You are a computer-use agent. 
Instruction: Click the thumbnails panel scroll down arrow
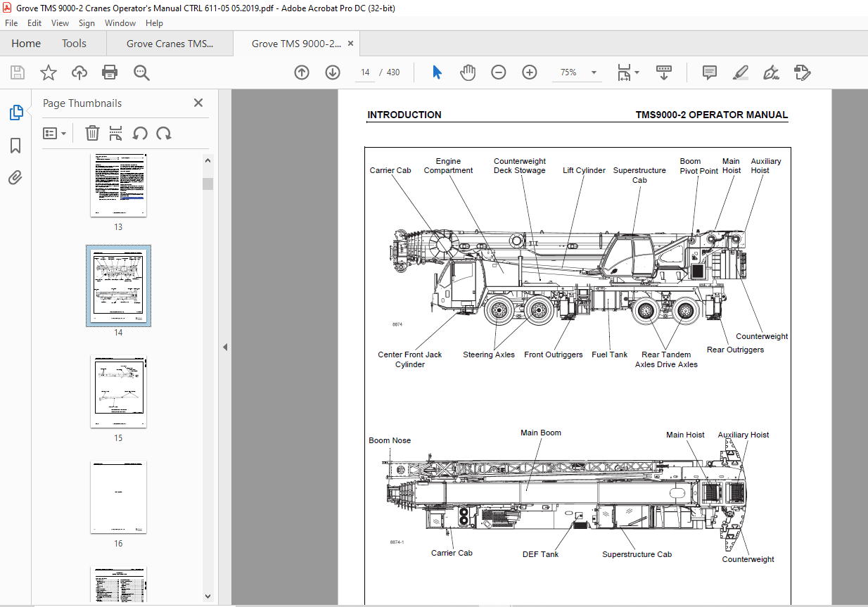pyautogui.click(x=208, y=596)
